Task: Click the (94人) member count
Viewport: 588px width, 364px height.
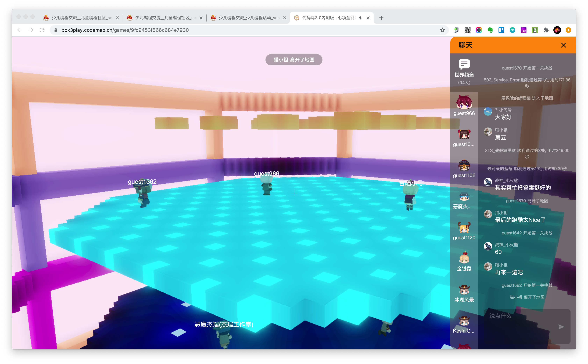Action: 464,83
